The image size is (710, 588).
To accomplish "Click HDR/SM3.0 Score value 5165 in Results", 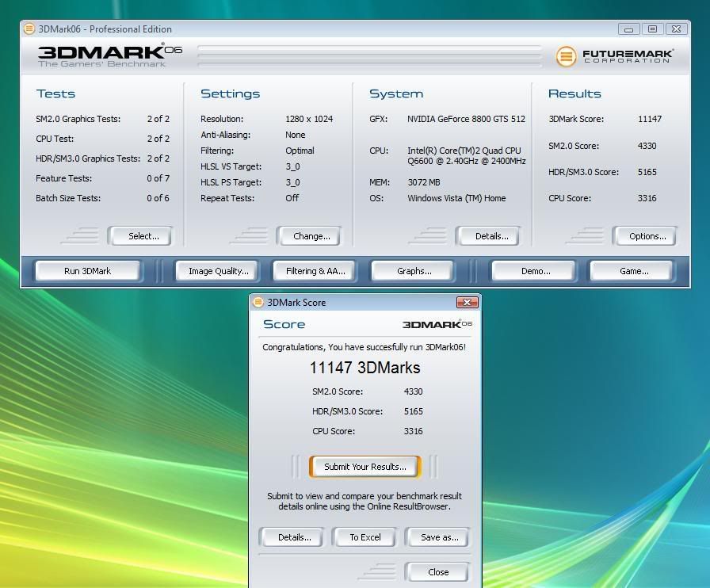I will tap(647, 172).
